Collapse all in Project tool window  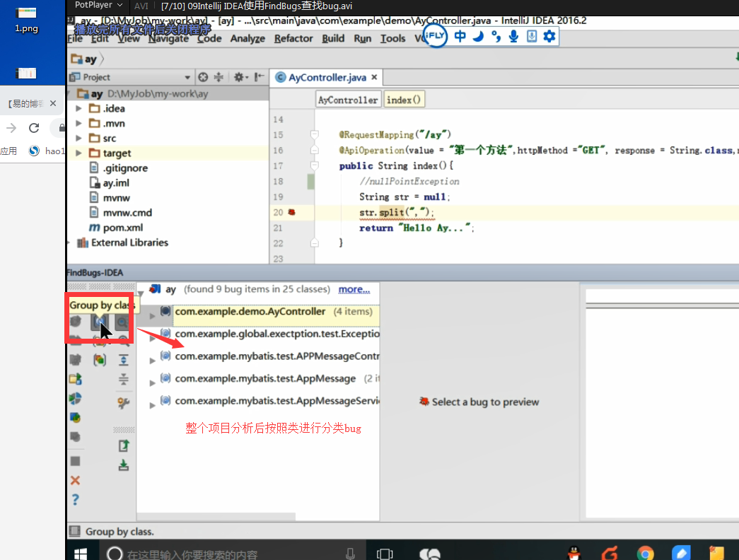[219, 77]
